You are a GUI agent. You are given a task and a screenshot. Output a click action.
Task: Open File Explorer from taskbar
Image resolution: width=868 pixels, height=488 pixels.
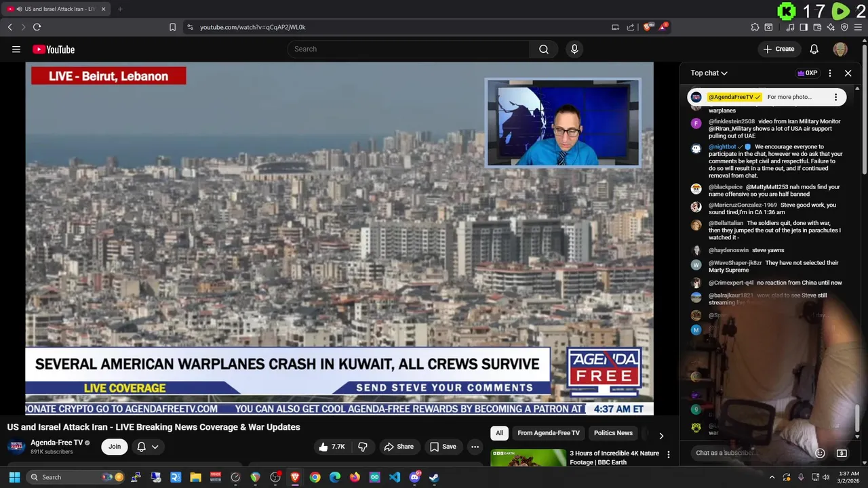click(x=195, y=477)
